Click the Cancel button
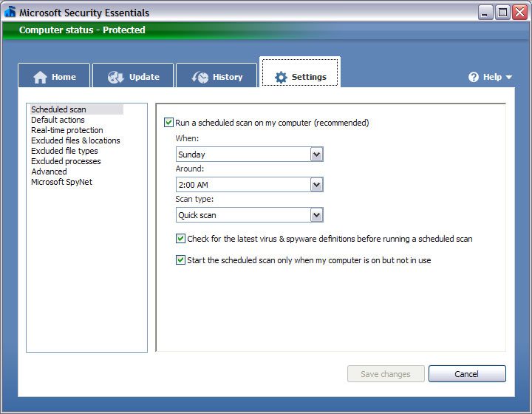Image resolution: width=532 pixels, height=414 pixels. point(467,374)
